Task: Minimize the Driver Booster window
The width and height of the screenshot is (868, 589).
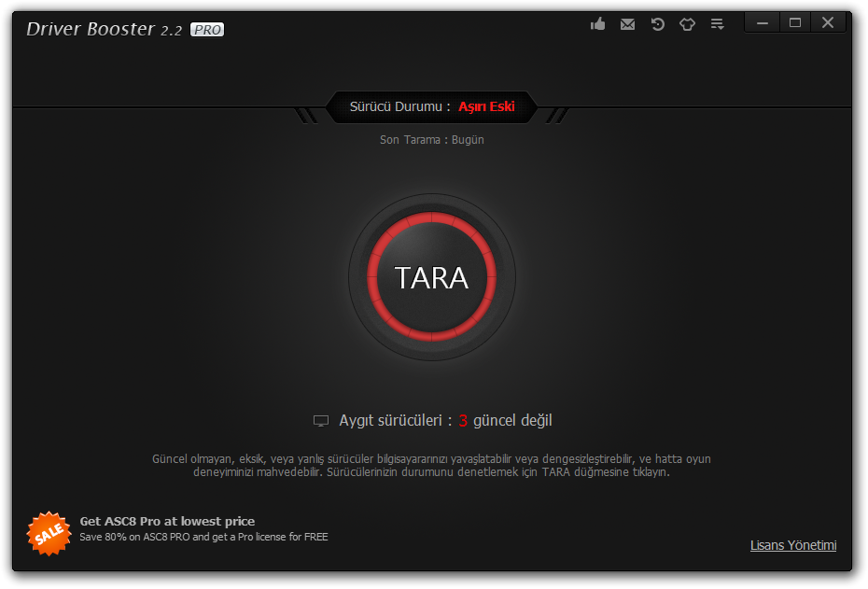Action: click(x=763, y=22)
